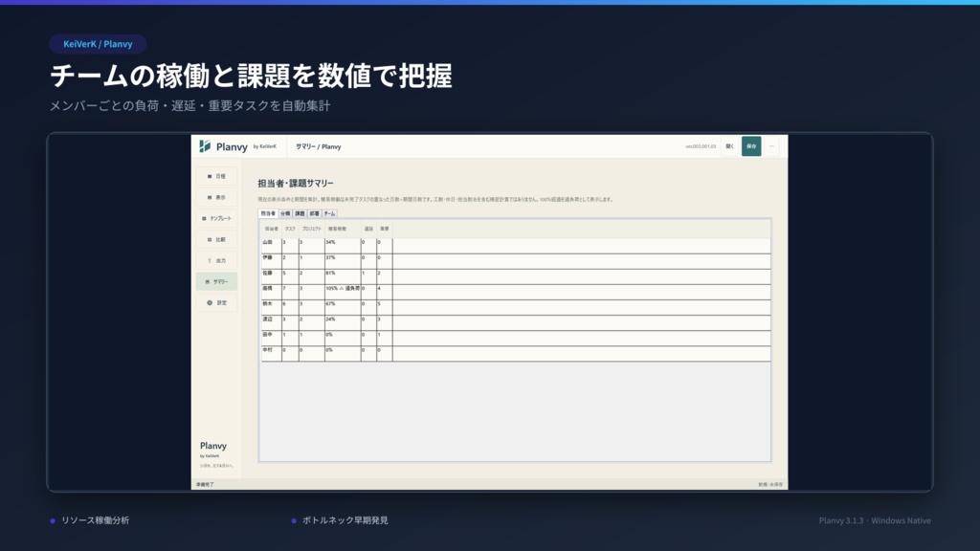Click the サマリー / Planvy breadcrumb title

318,146
